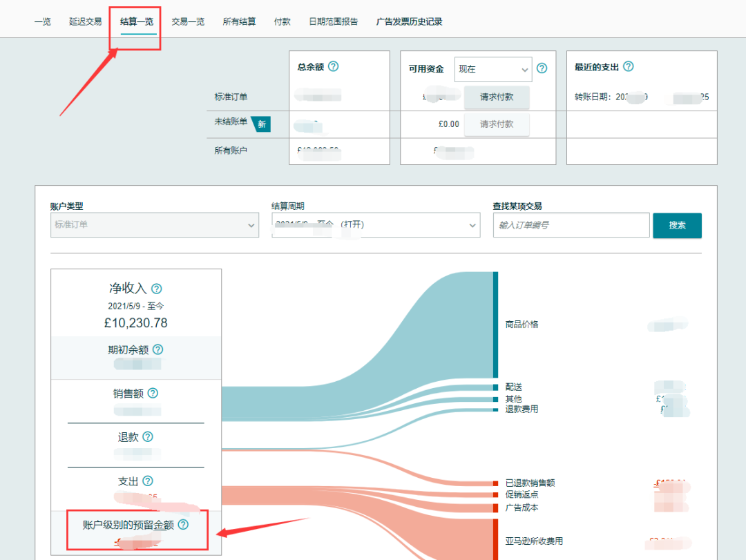Open the 现在 availability dropdown
Viewport: 746px width, 560px height.
click(492, 70)
